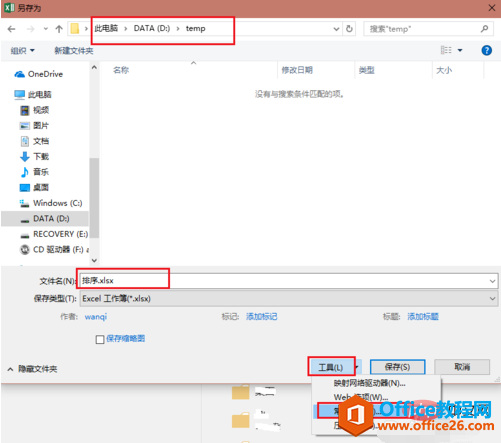The height and width of the screenshot is (443, 501).
Task: Open the 音乐 folder
Action: [41, 172]
